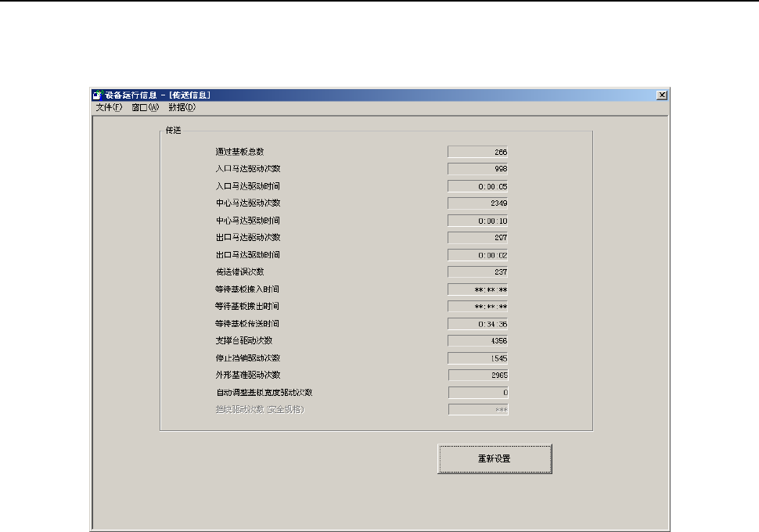
Task: Click the 中心马达驱动时间 label
Action: click(x=247, y=221)
